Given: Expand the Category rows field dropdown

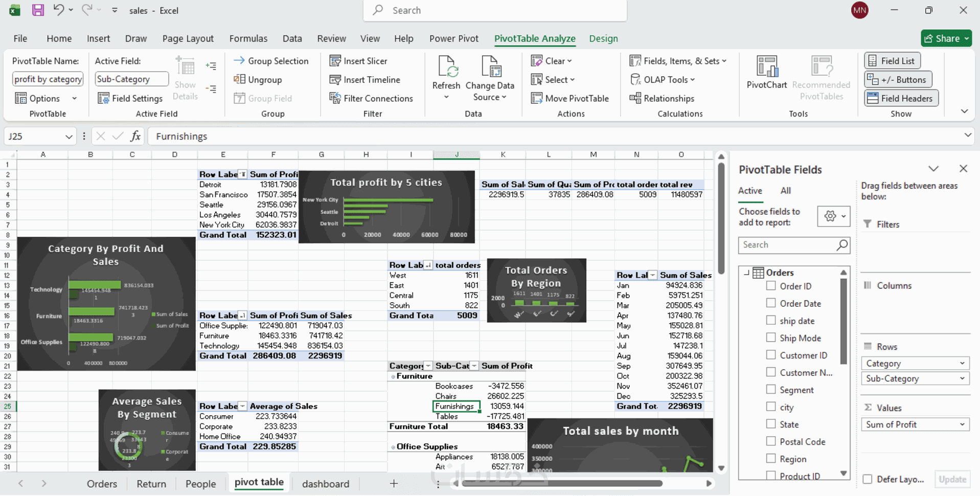Looking at the screenshot, I should click(962, 364).
